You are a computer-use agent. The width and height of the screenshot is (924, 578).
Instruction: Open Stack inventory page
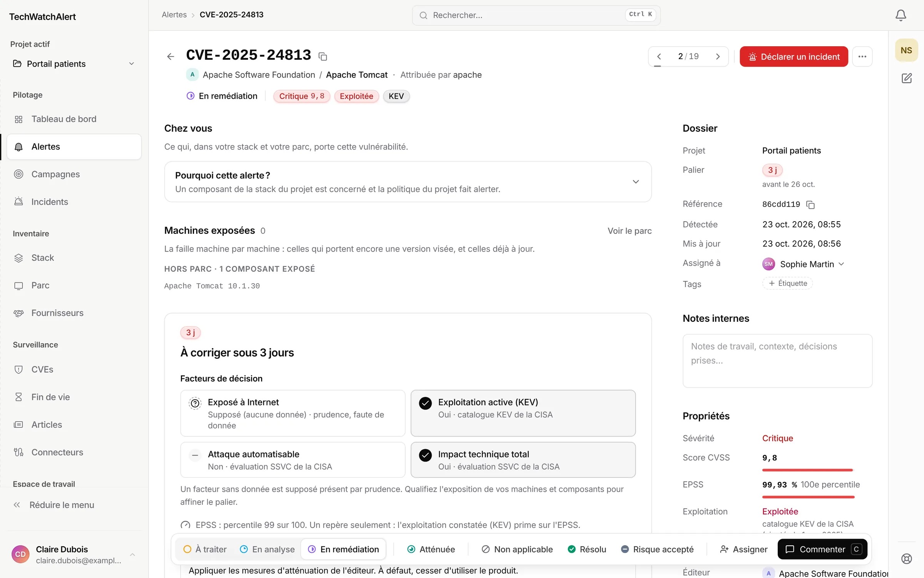tap(74, 258)
